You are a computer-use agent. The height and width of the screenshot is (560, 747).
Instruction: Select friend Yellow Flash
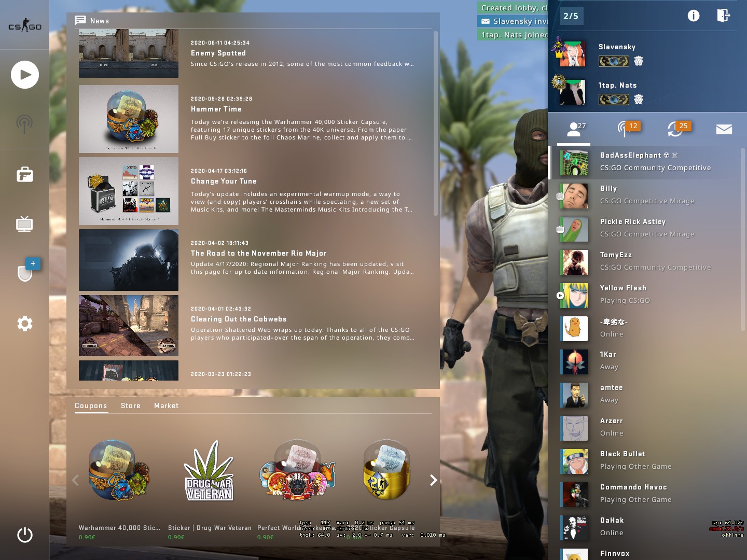644,296
